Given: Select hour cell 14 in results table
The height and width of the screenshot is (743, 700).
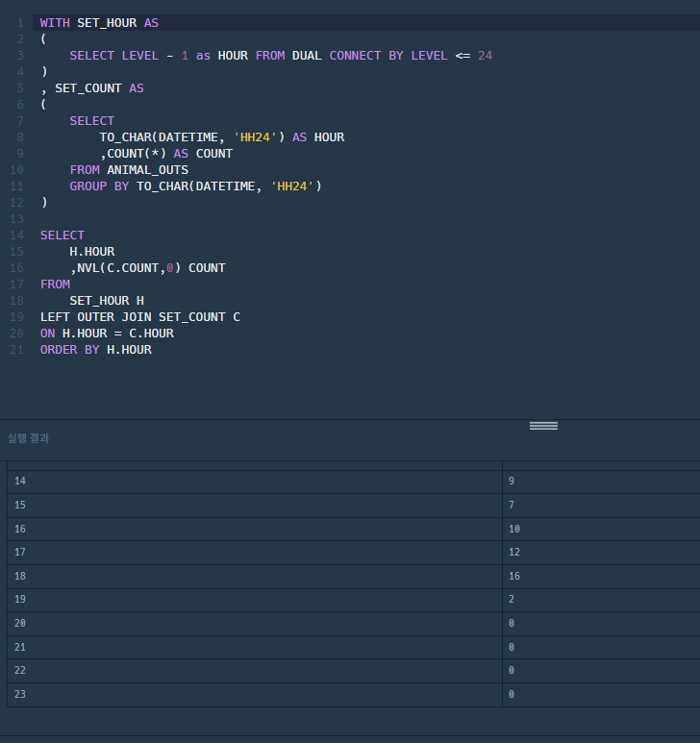Looking at the screenshot, I should point(255,482).
